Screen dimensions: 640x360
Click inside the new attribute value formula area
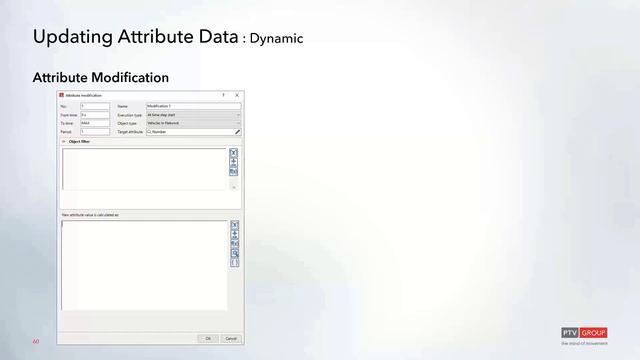pos(144,265)
